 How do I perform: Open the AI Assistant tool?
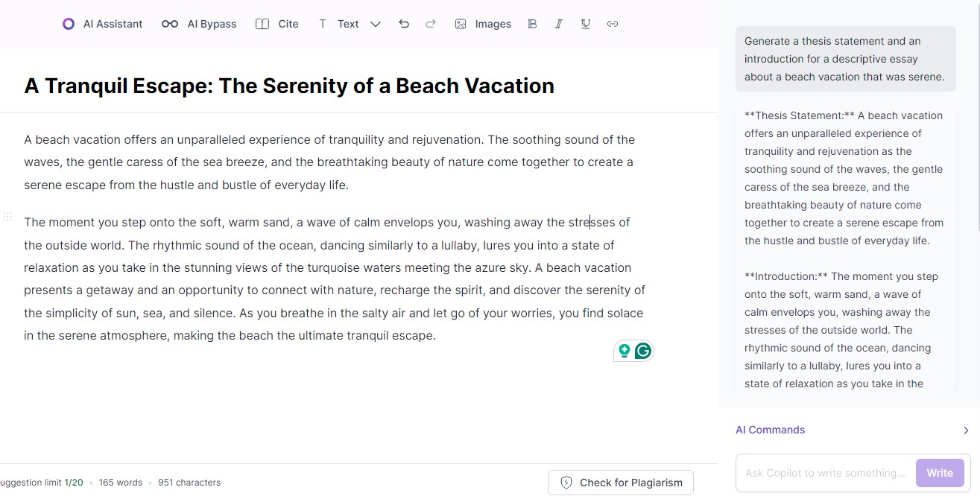102,24
